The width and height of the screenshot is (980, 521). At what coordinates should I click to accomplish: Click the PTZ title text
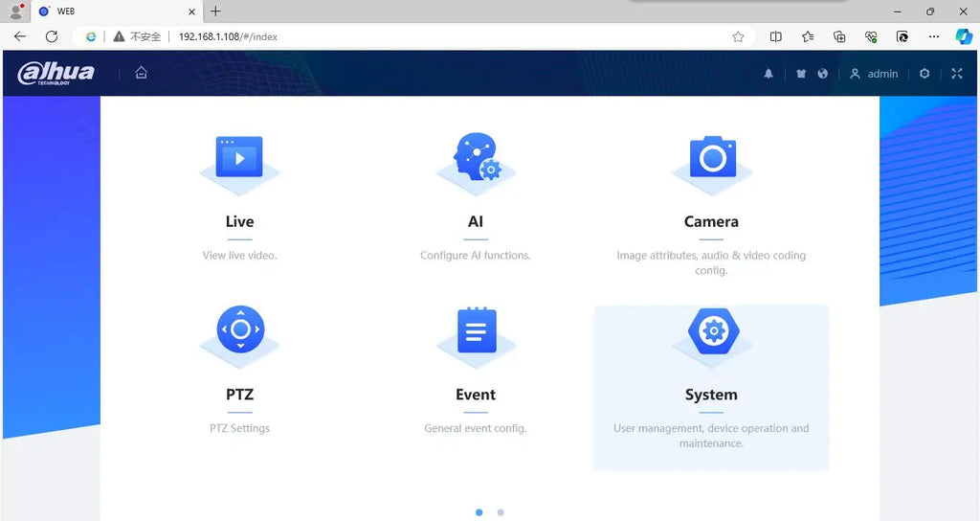coord(240,394)
